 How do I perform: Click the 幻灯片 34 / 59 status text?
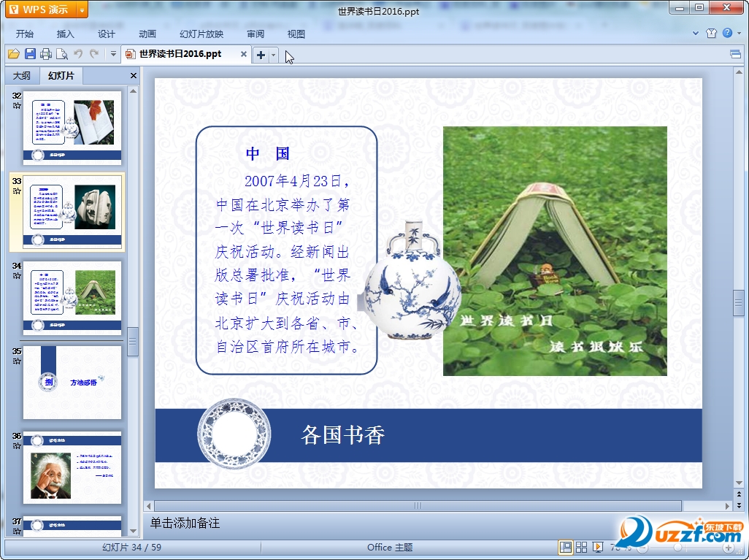pyautogui.click(x=132, y=547)
